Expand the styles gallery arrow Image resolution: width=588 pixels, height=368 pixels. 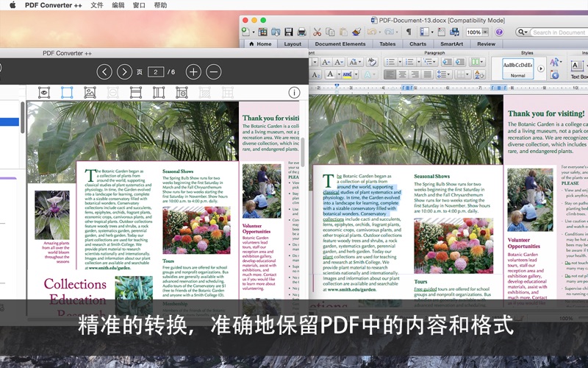coord(541,68)
